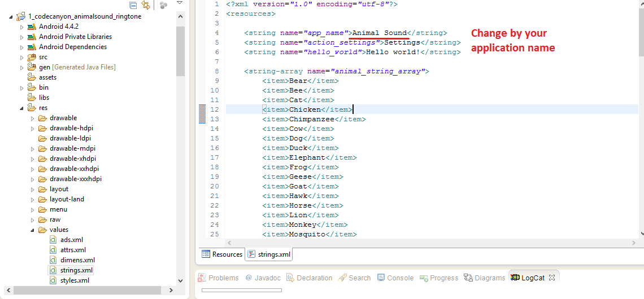Click the Android 4.4.2 library icon

(32, 27)
